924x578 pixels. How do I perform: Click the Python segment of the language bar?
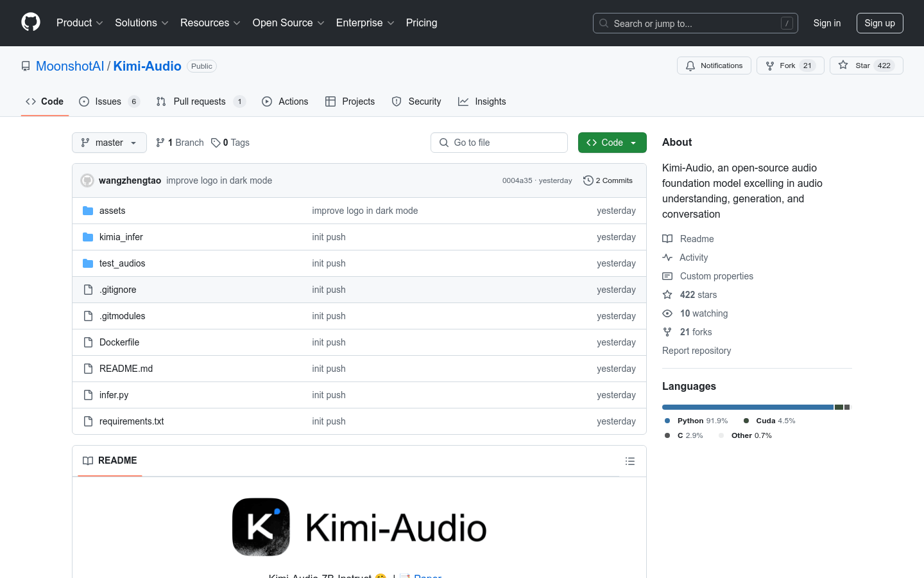tap(748, 407)
